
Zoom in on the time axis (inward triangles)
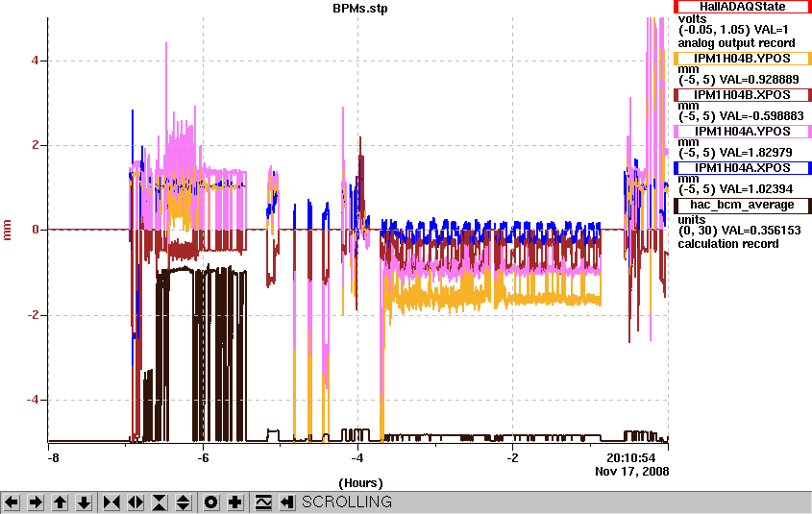(111, 502)
